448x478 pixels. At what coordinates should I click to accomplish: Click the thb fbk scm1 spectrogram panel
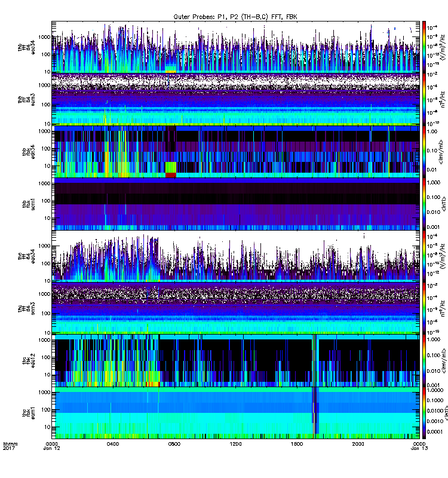coord(235,204)
